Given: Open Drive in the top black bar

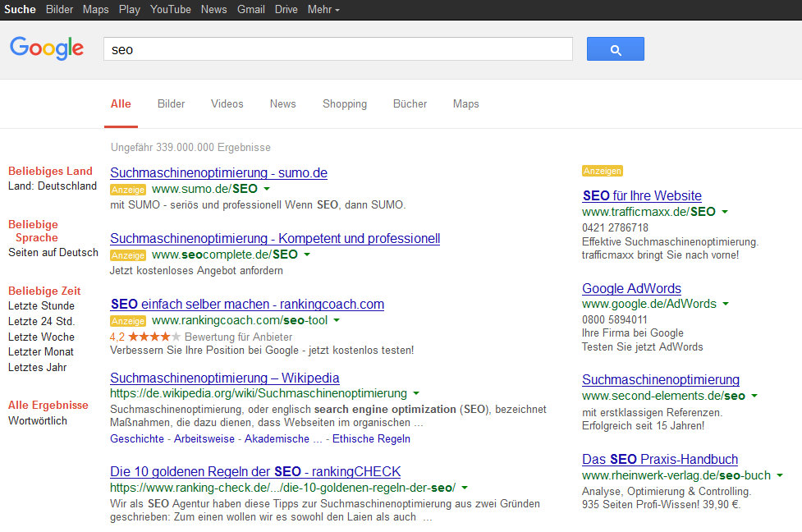Looking at the screenshot, I should pyautogui.click(x=286, y=9).
